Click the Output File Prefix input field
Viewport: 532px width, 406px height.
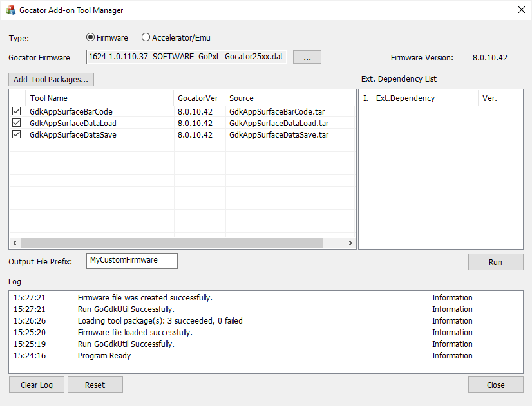pyautogui.click(x=132, y=261)
